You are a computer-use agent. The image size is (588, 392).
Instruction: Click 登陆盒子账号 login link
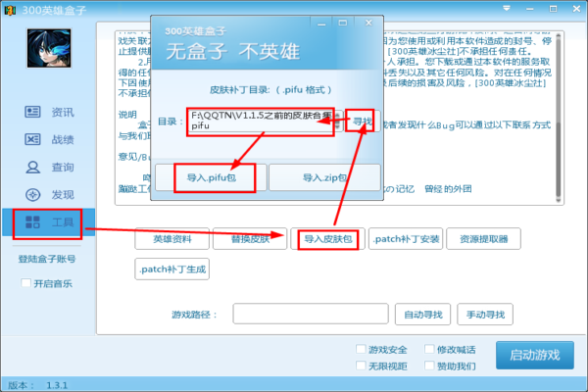coord(47,259)
